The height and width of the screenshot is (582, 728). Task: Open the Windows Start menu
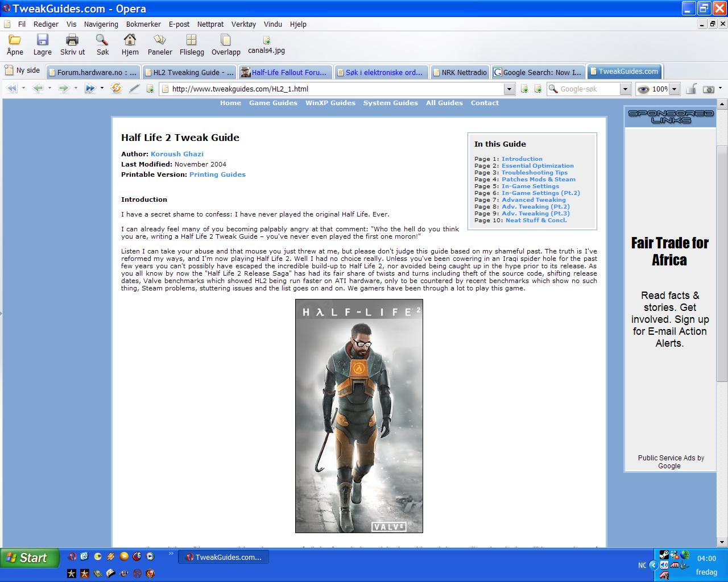pos(30,558)
